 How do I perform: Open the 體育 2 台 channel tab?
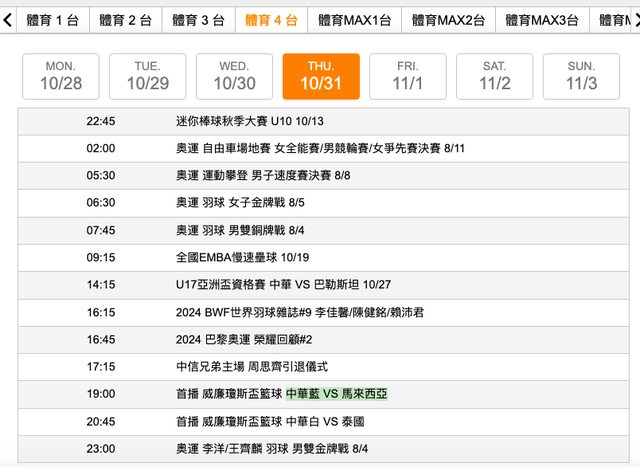(125, 20)
